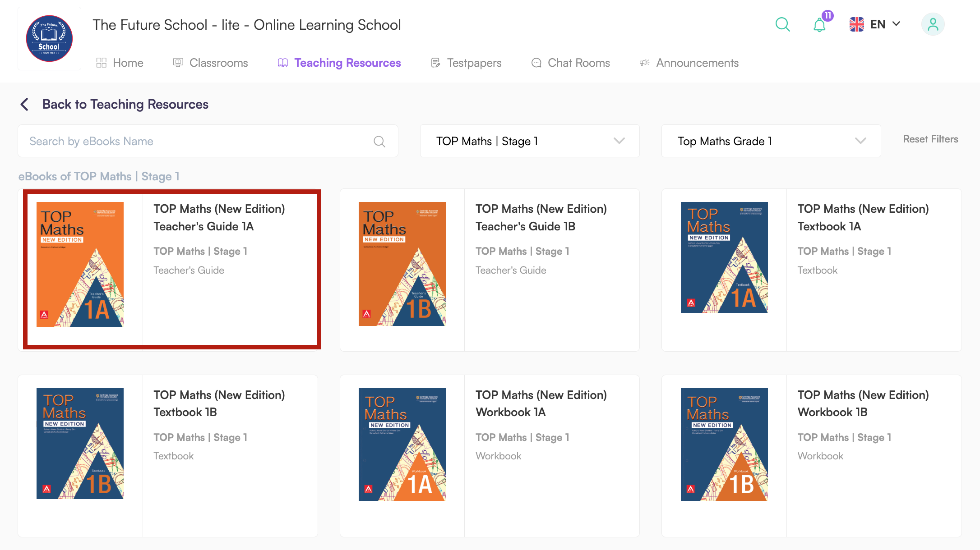
Task: Open the Workbook 1A book cover
Action: tap(402, 444)
